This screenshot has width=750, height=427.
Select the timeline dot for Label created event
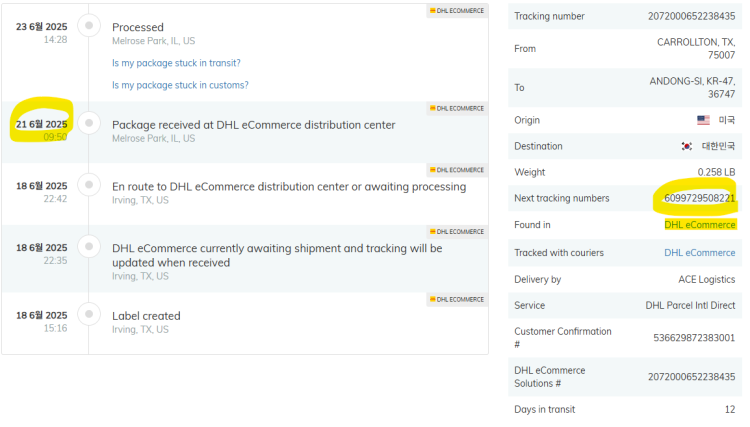point(89,314)
